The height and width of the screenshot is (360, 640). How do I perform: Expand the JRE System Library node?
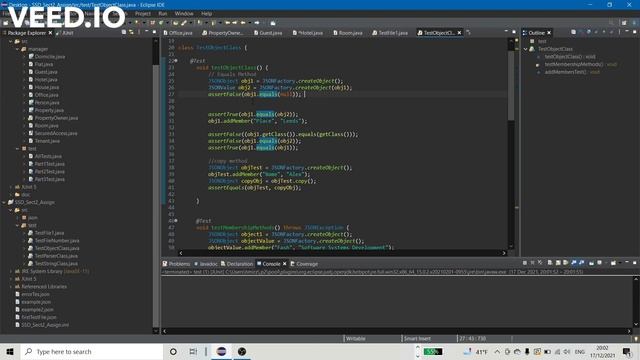click(11, 271)
